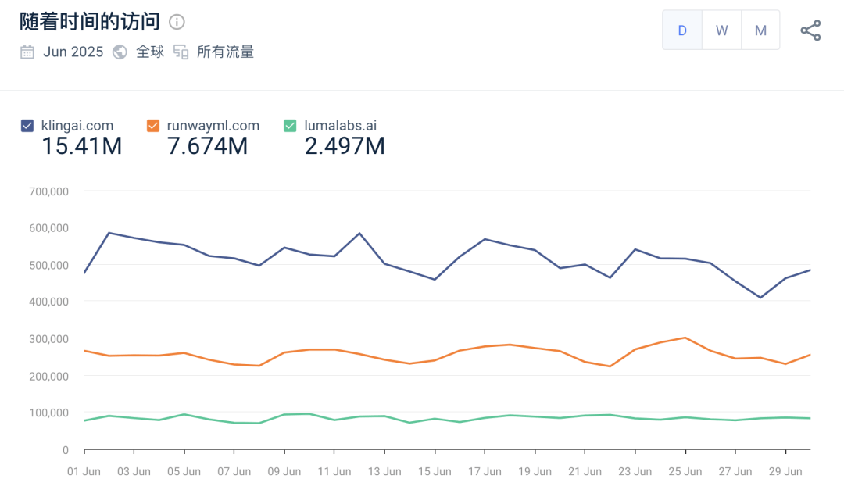Viewport: 844px width, 504px height.
Task: Open the 所有流量 traffic type selector
Action: coord(225,52)
